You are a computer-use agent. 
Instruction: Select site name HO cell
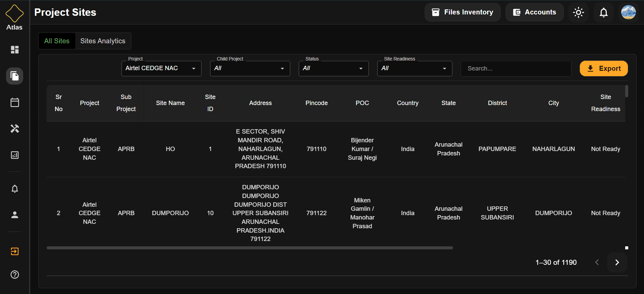click(170, 149)
